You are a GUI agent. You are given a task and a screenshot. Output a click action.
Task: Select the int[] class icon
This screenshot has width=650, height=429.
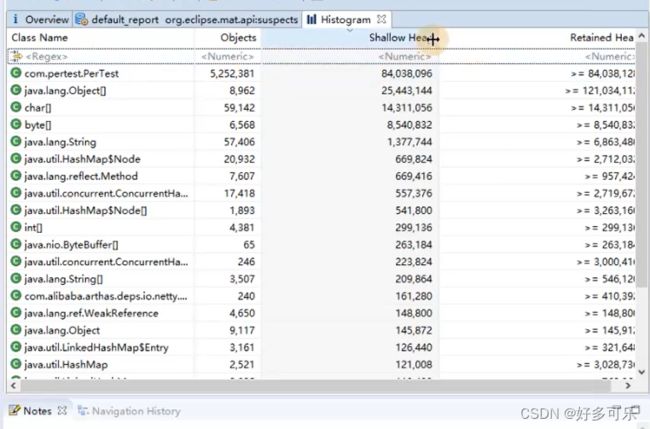16,227
